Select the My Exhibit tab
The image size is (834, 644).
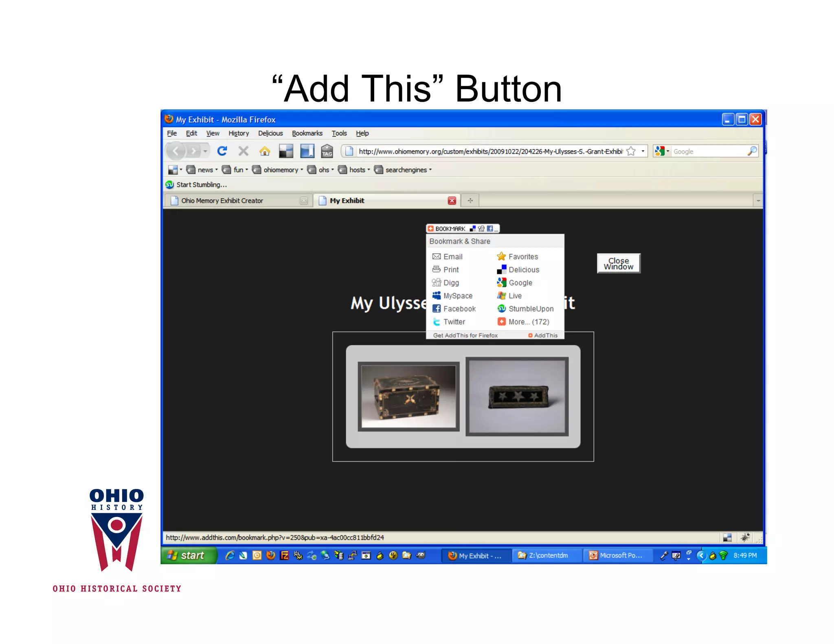[x=387, y=201]
